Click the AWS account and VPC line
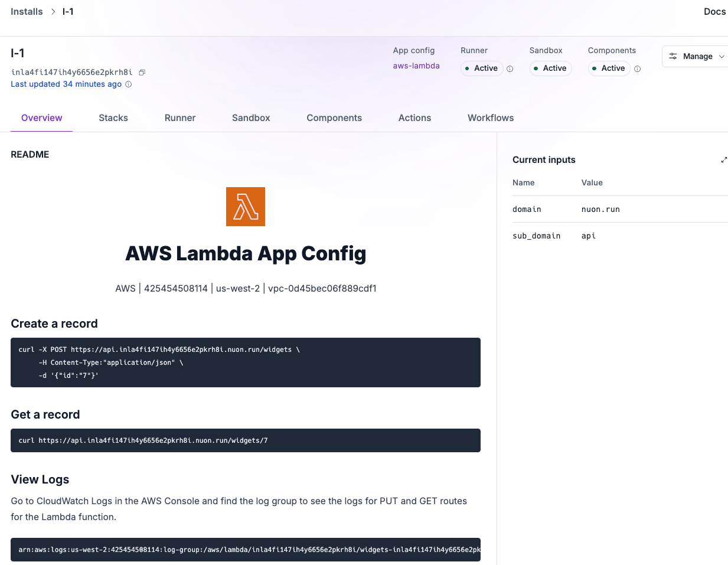Image resolution: width=728 pixels, height=565 pixels. 246,289
